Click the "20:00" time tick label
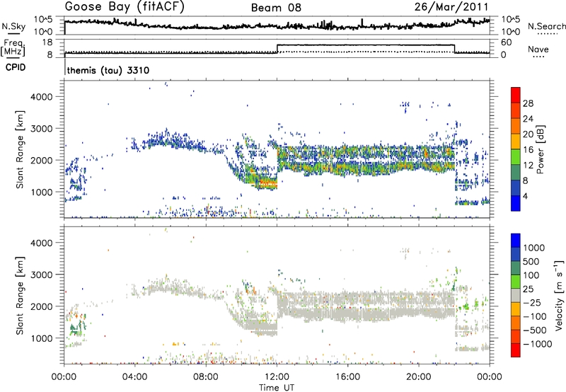This screenshot has width=566, height=392. 419,377
